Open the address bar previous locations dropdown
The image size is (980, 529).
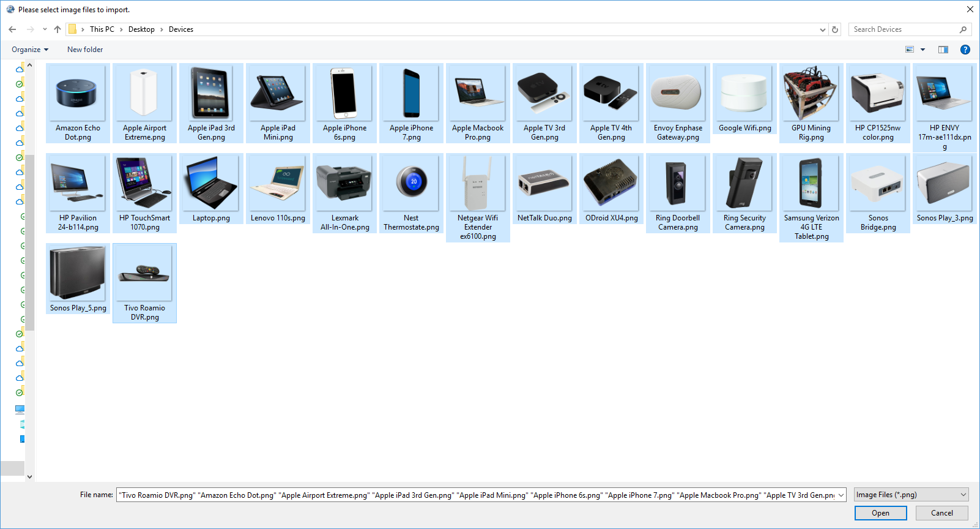pyautogui.click(x=822, y=29)
